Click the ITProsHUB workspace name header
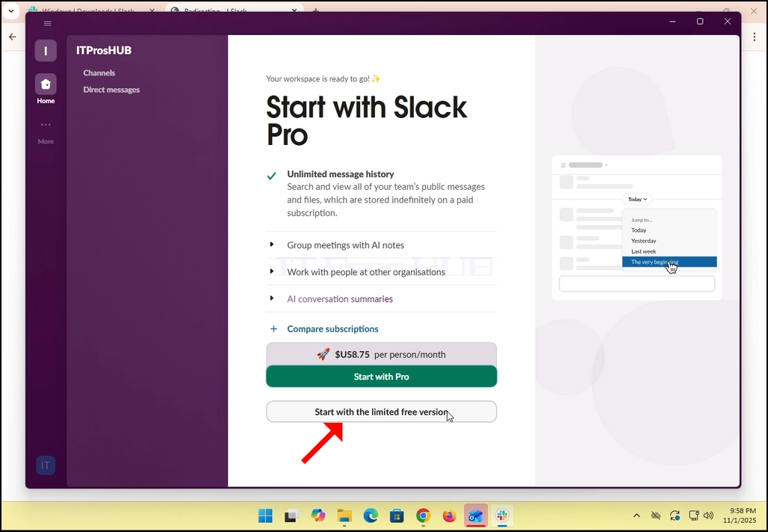The image size is (768, 532). 104,51
